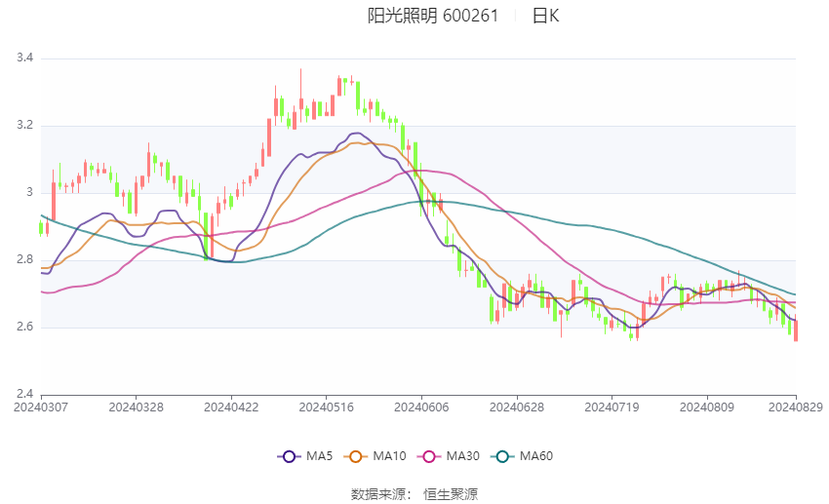Click the MA10 legend label text

click(390, 456)
